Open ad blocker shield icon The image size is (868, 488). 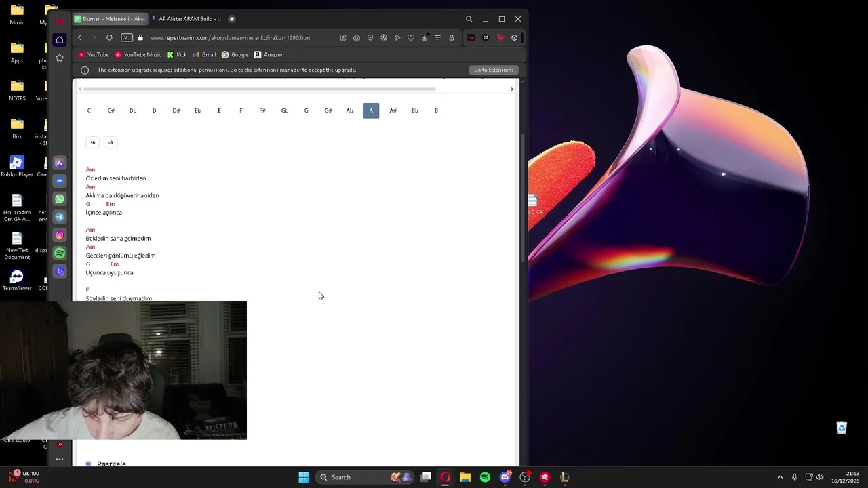tap(370, 37)
